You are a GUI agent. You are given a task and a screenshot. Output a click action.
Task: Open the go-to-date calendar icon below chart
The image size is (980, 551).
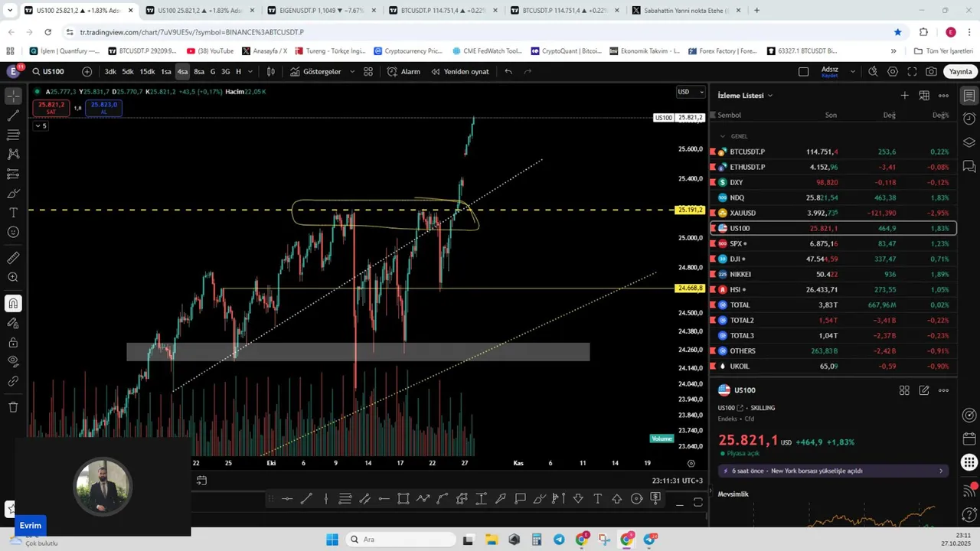tap(201, 481)
